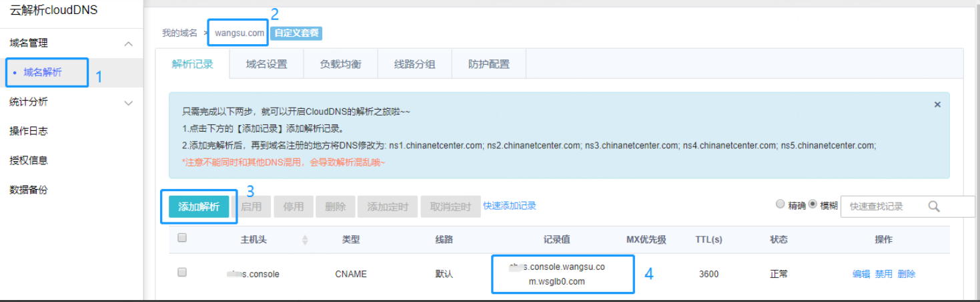Switch to the 防护配置 tab
This screenshot has width=980, height=302.
[488, 64]
